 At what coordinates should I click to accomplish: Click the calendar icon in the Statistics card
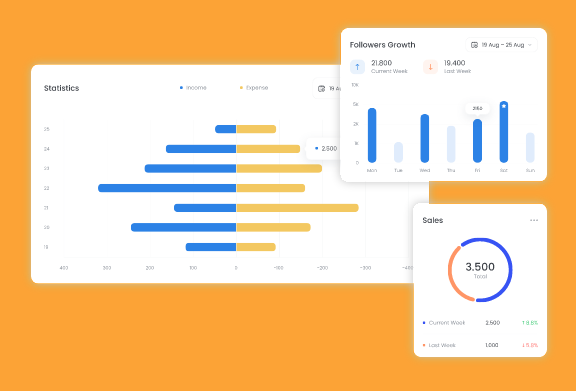tap(321, 89)
